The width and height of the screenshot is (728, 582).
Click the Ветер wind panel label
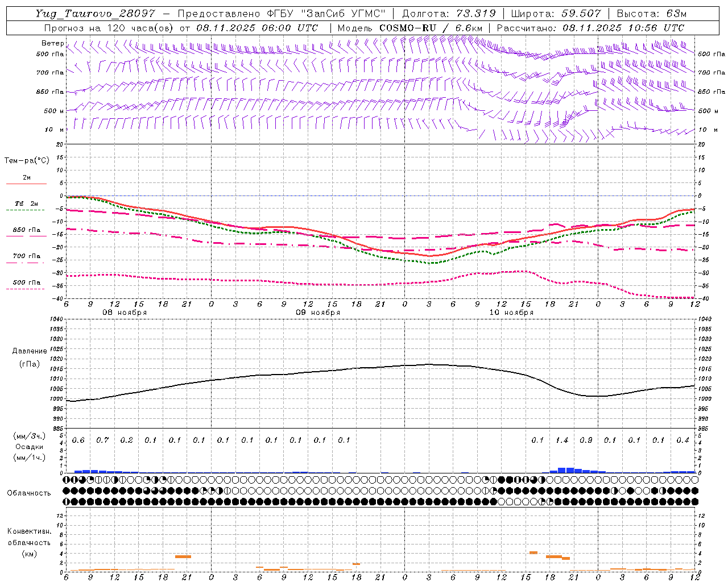pos(52,43)
